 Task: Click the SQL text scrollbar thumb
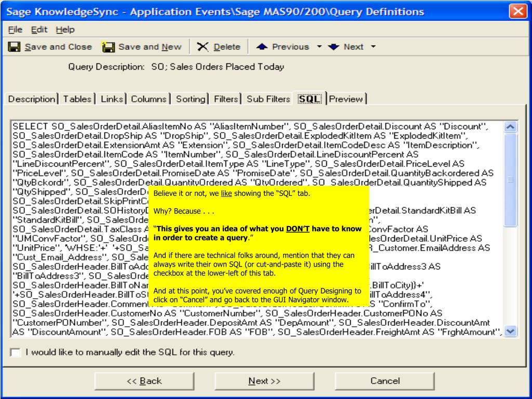(510, 180)
